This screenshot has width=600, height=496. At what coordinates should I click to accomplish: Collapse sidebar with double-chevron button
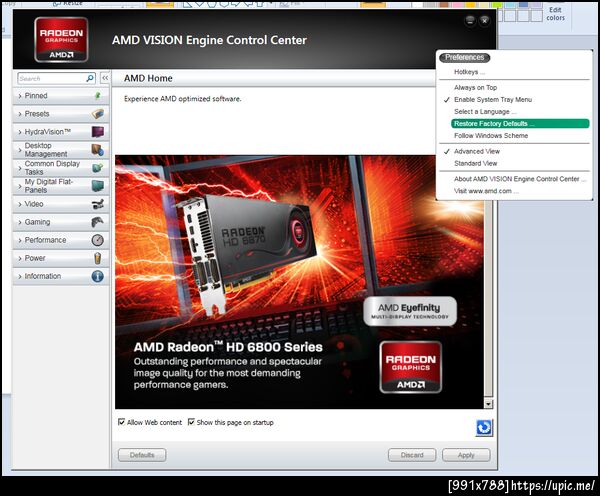pos(105,78)
